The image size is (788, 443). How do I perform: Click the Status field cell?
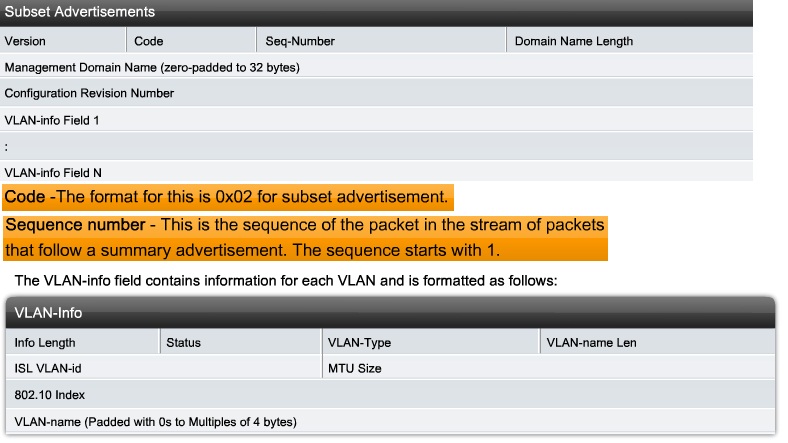[238, 343]
